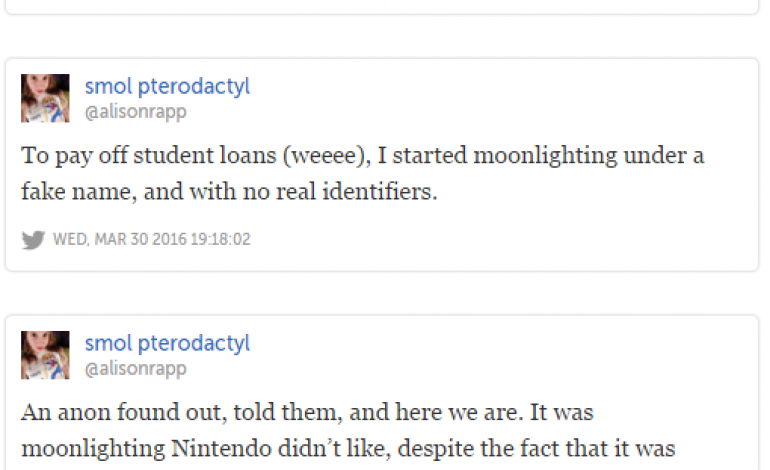Click the WED, MAR 30 2016 timestamp
The height and width of the screenshot is (470, 770).
[x=151, y=240]
